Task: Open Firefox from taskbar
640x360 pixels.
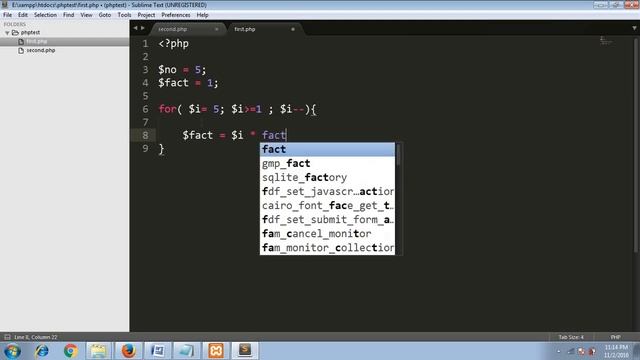Action: click(128, 351)
